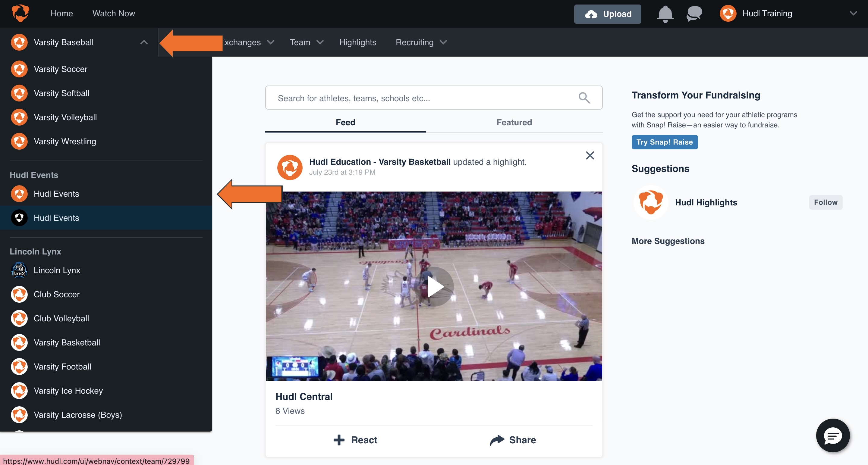
Task: Click the Hudl Training avatar icon
Action: tap(728, 14)
